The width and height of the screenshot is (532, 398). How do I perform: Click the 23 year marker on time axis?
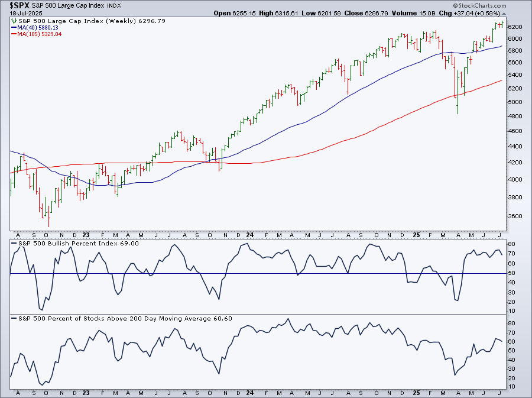(x=85, y=393)
